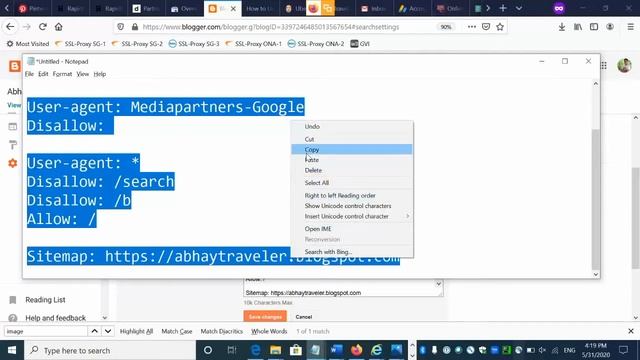Open the browser home page icon

(58, 27)
